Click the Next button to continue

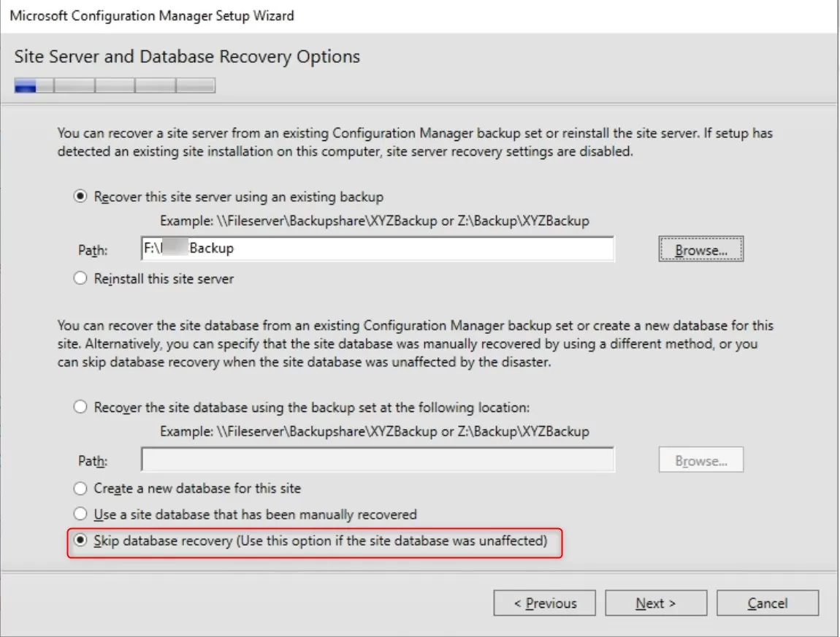pos(655,603)
